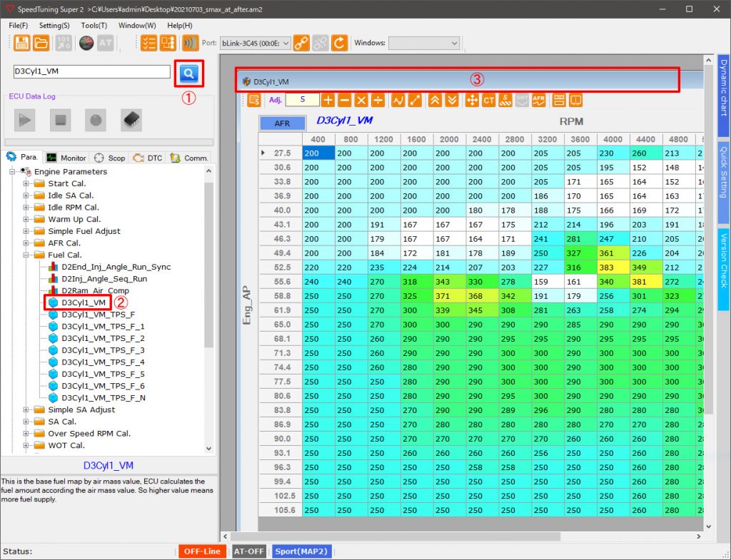Viewport: 731px width, 560px height.
Task: Open the Window(W) menu
Action: point(137,26)
